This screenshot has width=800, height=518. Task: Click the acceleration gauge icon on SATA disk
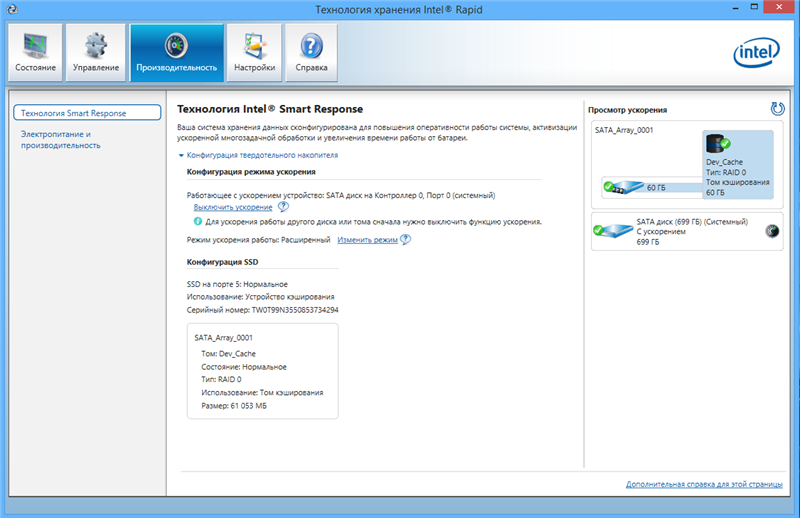pyautogui.click(x=772, y=231)
